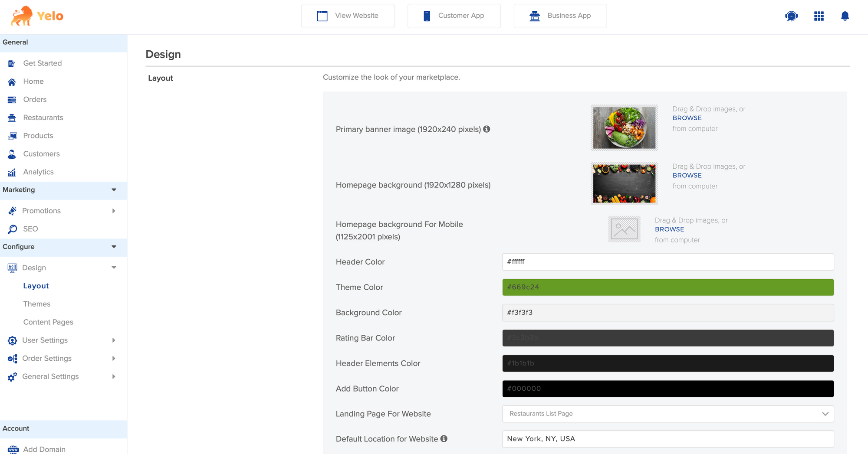
Task: Expand the Promotions submenu arrow
Action: (x=114, y=211)
